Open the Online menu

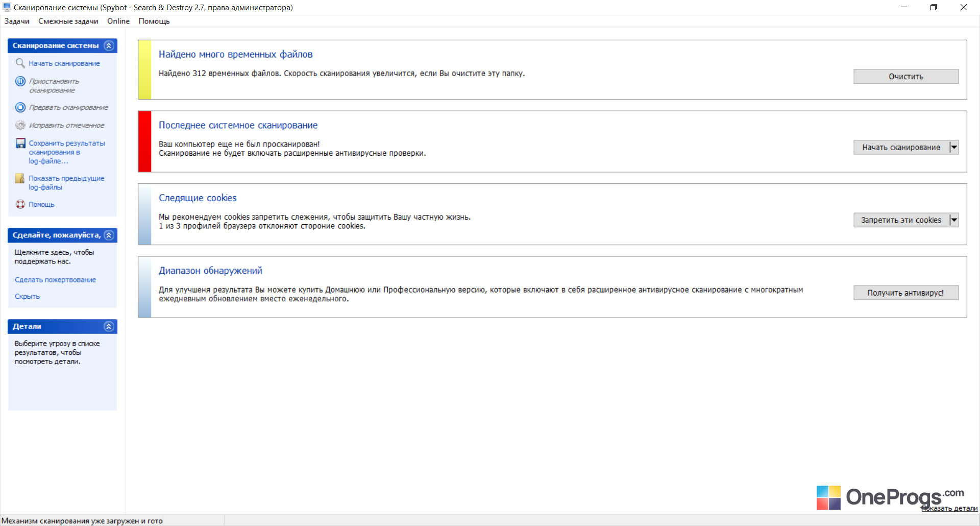(x=118, y=21)
